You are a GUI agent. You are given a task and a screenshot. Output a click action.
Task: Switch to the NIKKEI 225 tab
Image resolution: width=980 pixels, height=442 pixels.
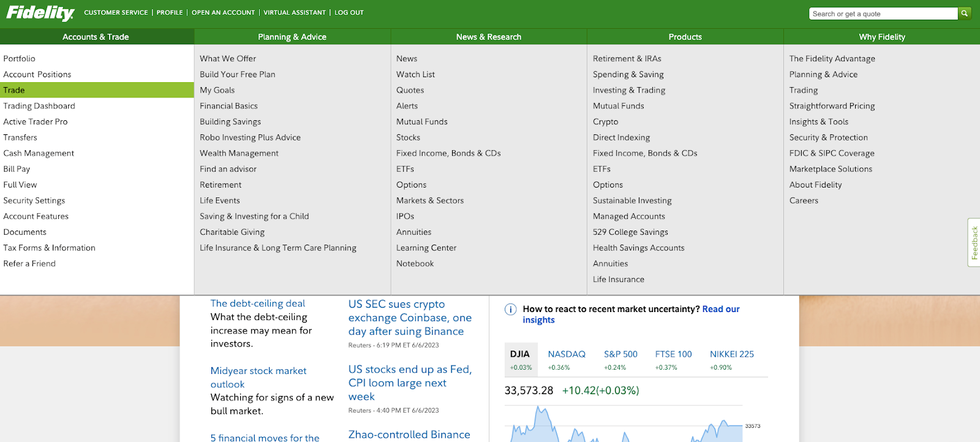732,359
